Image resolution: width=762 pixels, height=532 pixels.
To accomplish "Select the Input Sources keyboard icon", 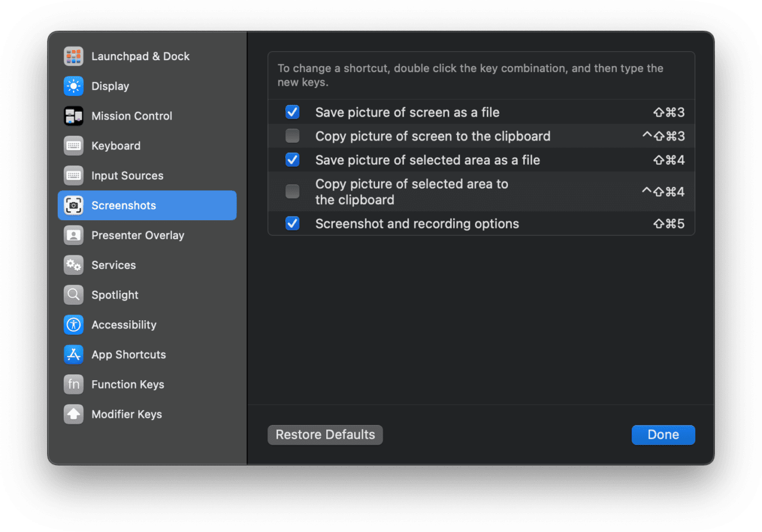I will (73, 175).
